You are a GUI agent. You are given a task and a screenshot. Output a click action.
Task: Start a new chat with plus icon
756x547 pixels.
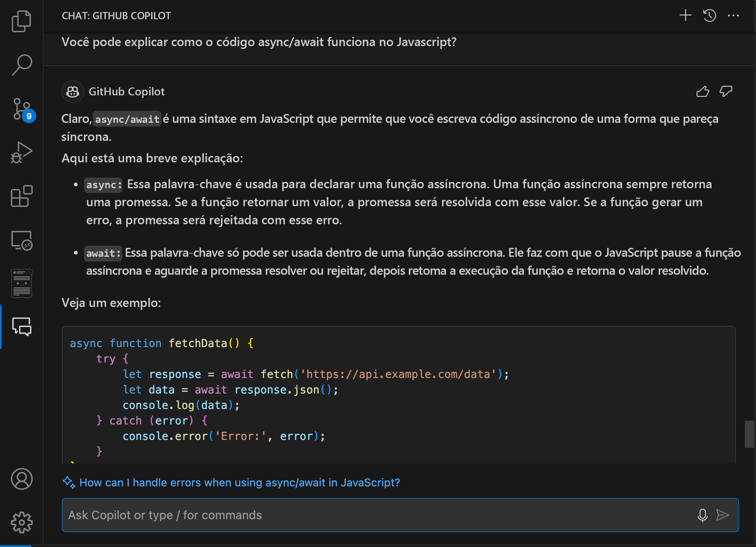coord(685,15)
